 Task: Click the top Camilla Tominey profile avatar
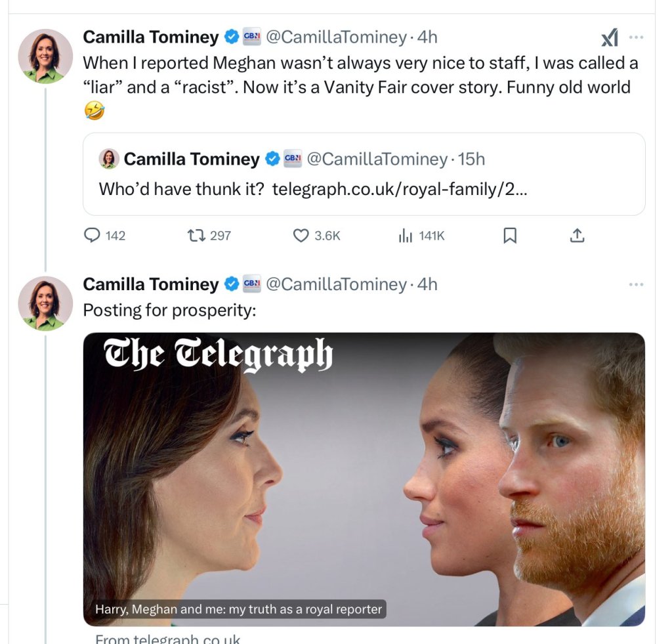(x=45, y=56)
